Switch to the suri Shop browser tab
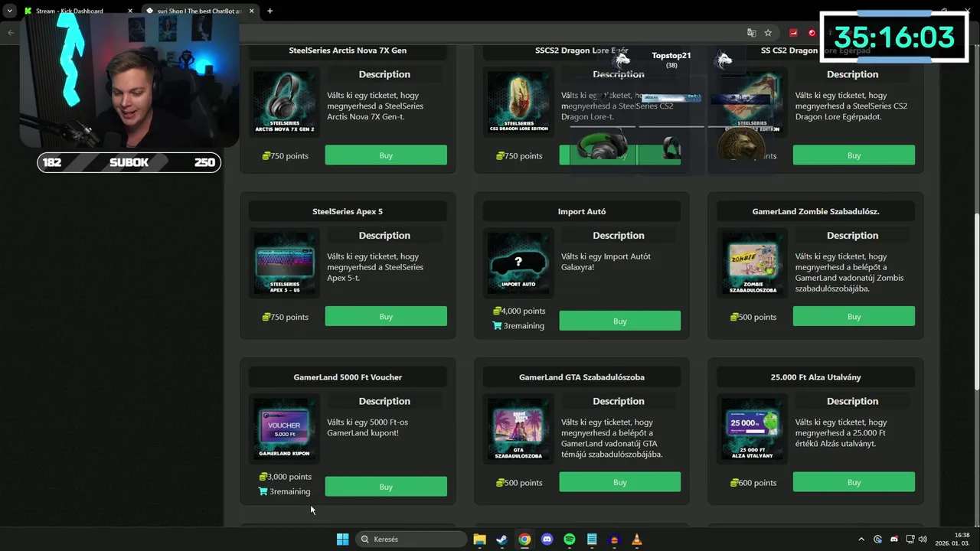The width and height of the screenshot is (980, 551). coord(199,11)
